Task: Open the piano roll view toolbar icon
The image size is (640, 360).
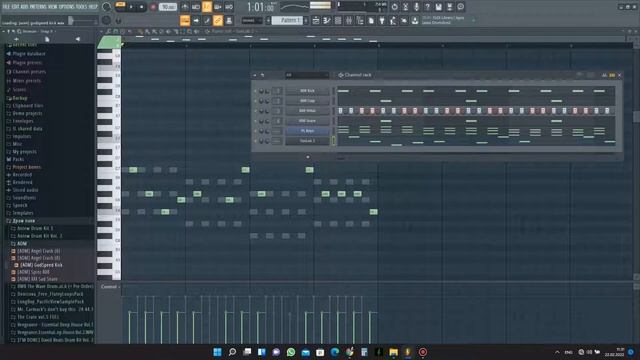Action: click(327, 20)
